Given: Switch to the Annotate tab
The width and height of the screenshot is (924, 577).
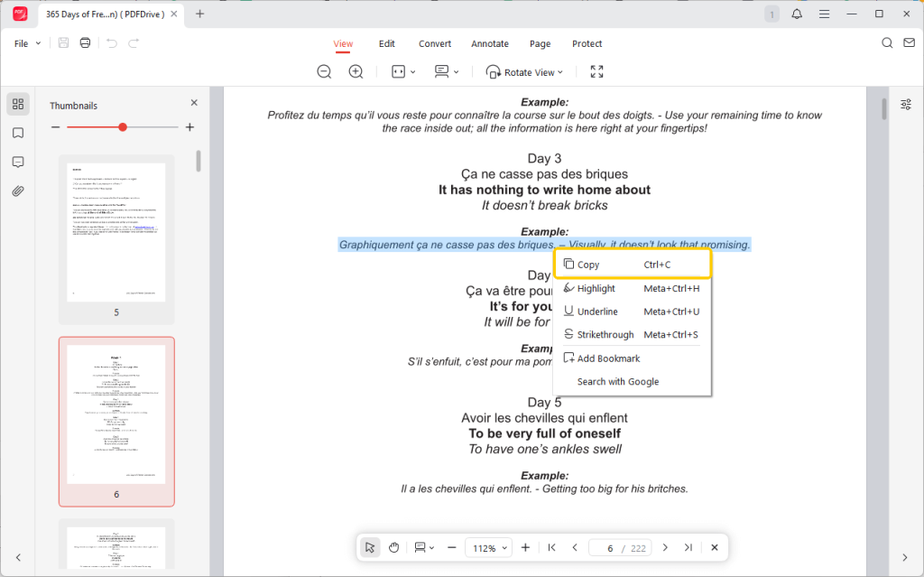Looking at the screenshot, I should coord(490,42).
